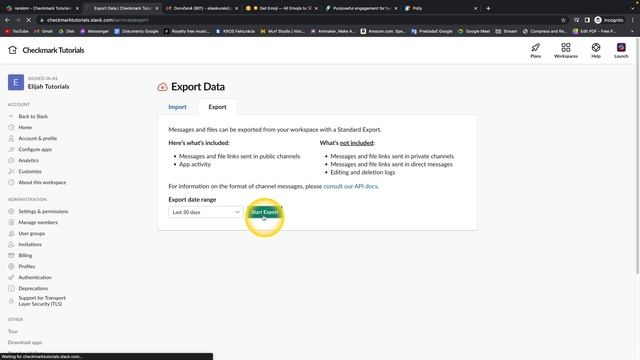Open the Tour link

[13, 331]
